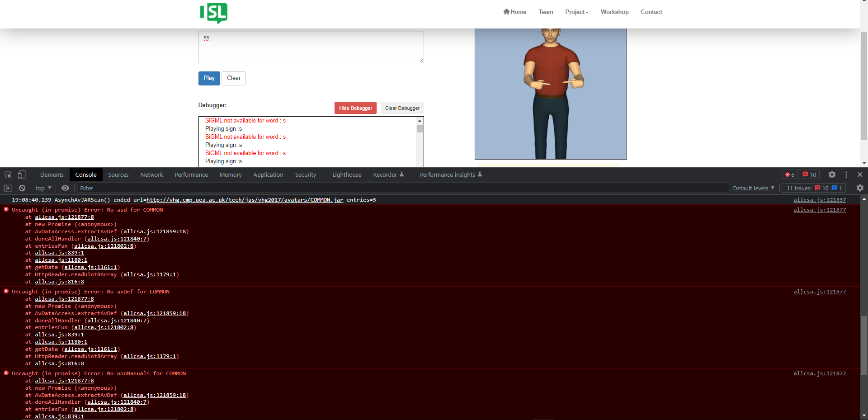Click the issues badge showing 10

point(809,175)
